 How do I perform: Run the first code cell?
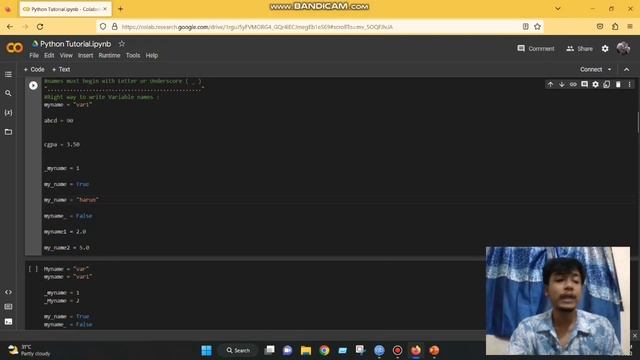[x=33, y=85]
